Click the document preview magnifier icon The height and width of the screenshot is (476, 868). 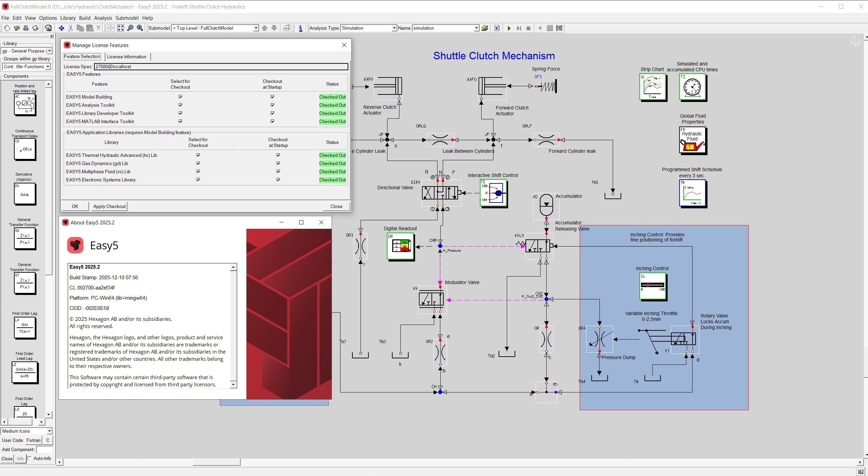[x=48, y=28]
